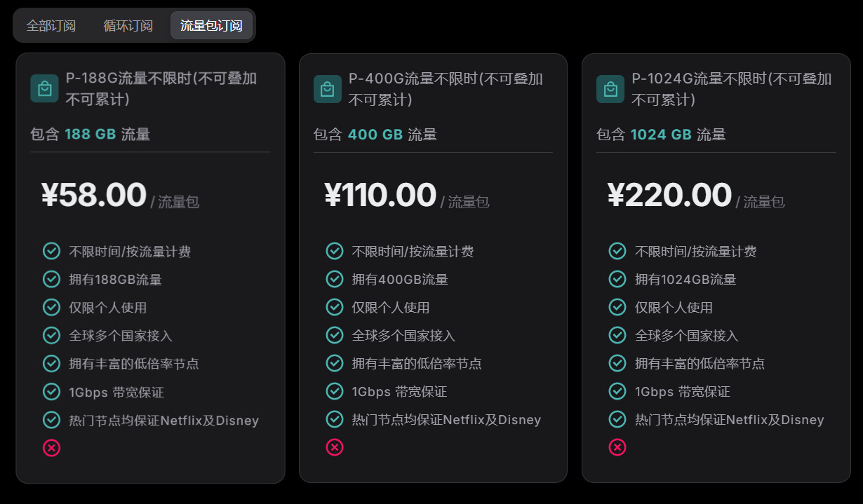
Task: Click the red cross icon in ¥220.00 card
Action: click(x=617, y=447)
